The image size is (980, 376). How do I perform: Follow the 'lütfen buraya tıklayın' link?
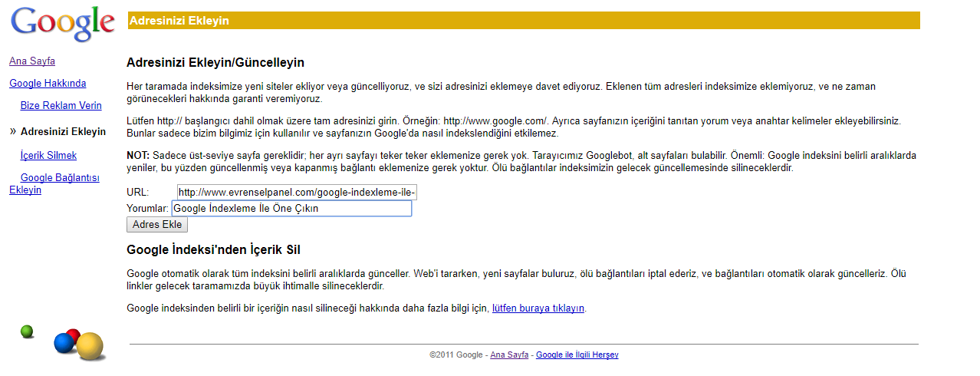[x=538, y=308]
